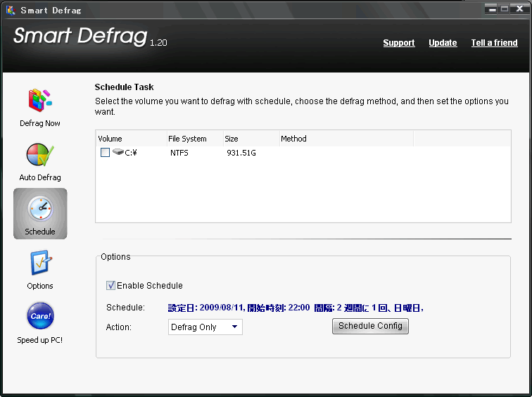
Task: Click the Care! Speed up PC icon
Action: point(40,317)
